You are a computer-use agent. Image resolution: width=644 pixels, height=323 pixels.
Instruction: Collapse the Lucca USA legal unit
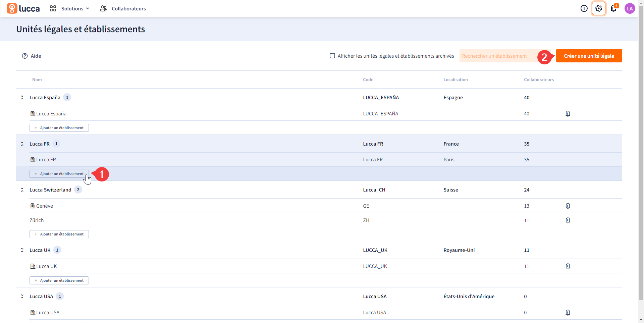pyautogui.click(x=22, y=297)
